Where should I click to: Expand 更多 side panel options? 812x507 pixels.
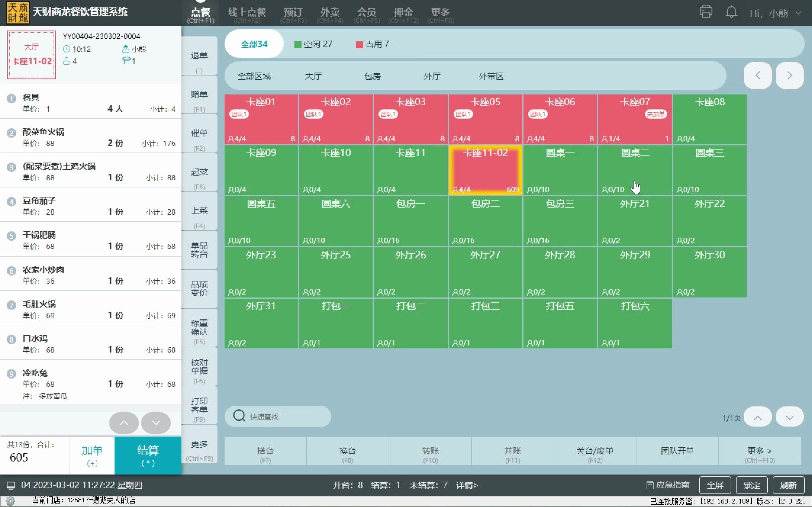(x=199, y=445)
